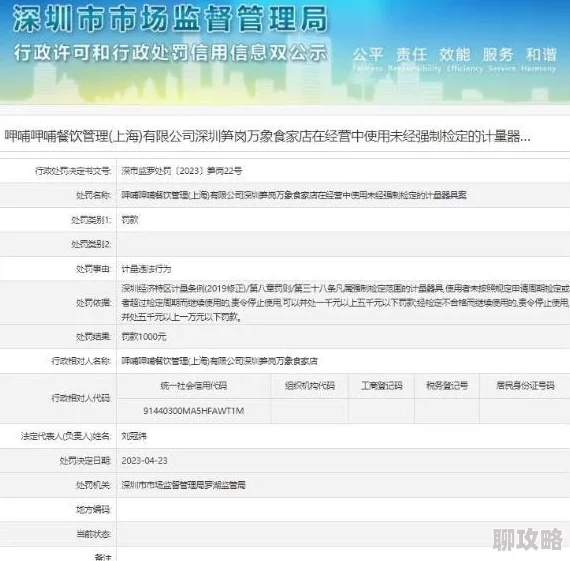The image size is (570, 561).
Task: Click the 当前状态 row label
Action: click(x=93, y=534)
